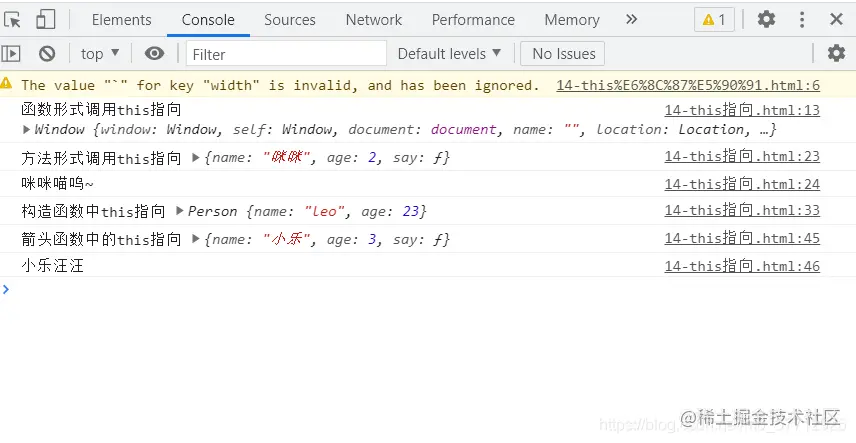Open the Performance tab

tap(473, 20)
